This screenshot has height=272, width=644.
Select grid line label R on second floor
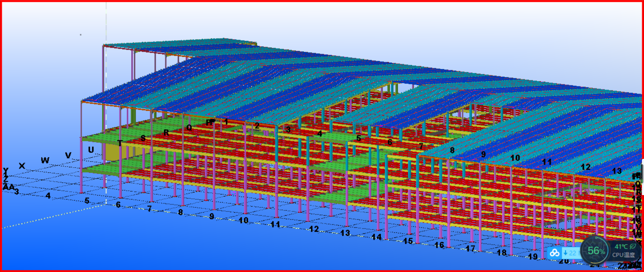click(166, 133)
